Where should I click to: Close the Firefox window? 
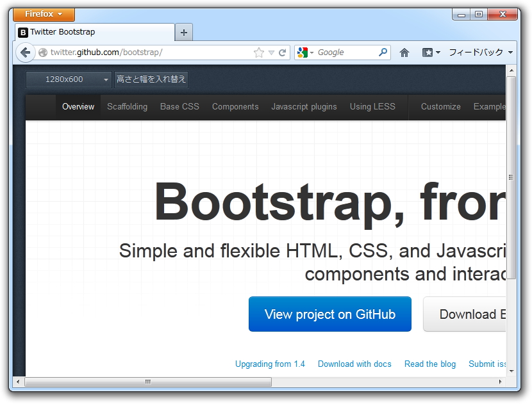tap(503, 14)
